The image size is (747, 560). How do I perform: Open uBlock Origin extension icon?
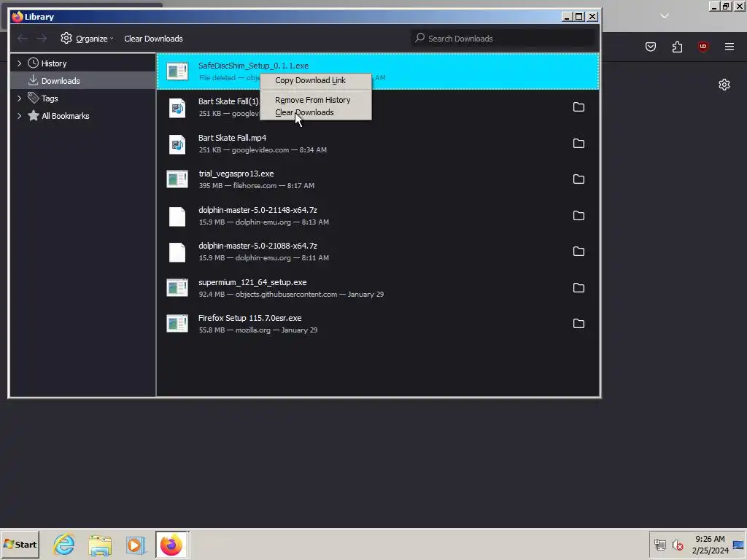[x=703, y=47]
